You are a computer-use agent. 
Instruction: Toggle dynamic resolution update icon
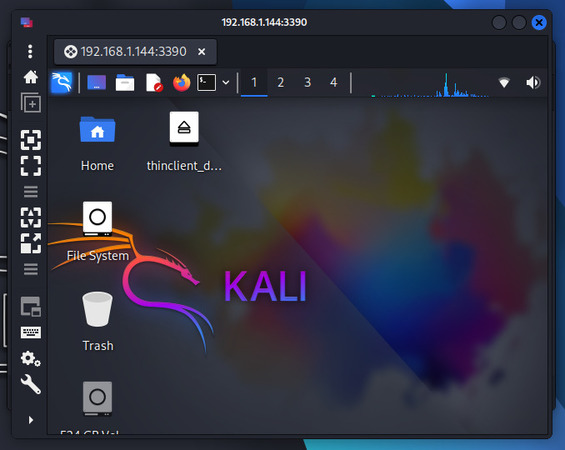point(31,218)
